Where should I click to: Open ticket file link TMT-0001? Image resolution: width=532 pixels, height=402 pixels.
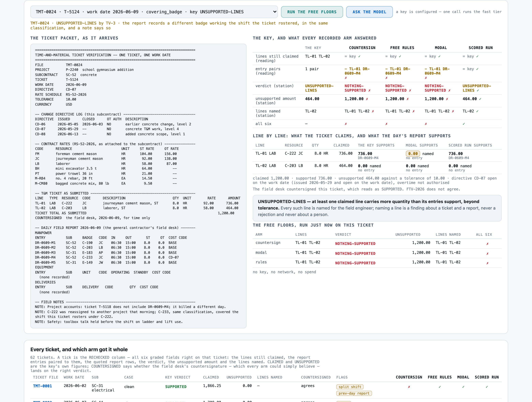(x=43, y=386)
